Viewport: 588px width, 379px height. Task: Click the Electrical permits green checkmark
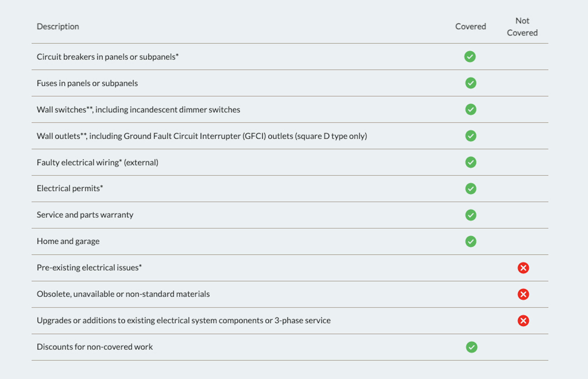tap(470, 189)
